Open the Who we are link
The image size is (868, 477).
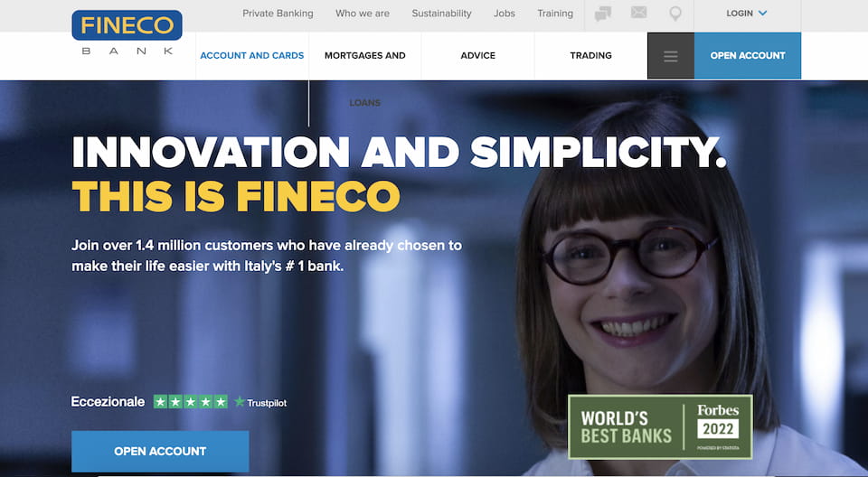363,14
